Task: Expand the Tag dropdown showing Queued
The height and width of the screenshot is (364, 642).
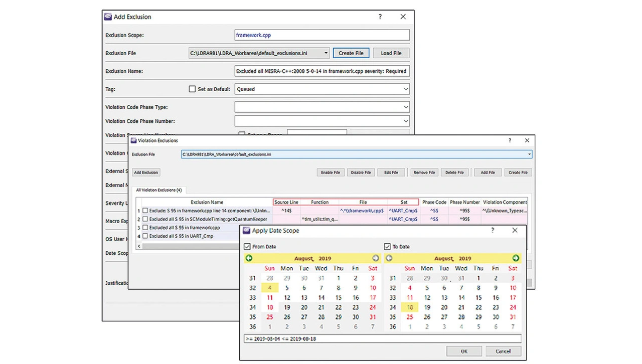Action: pyautogui.click(x=405, y=89)
